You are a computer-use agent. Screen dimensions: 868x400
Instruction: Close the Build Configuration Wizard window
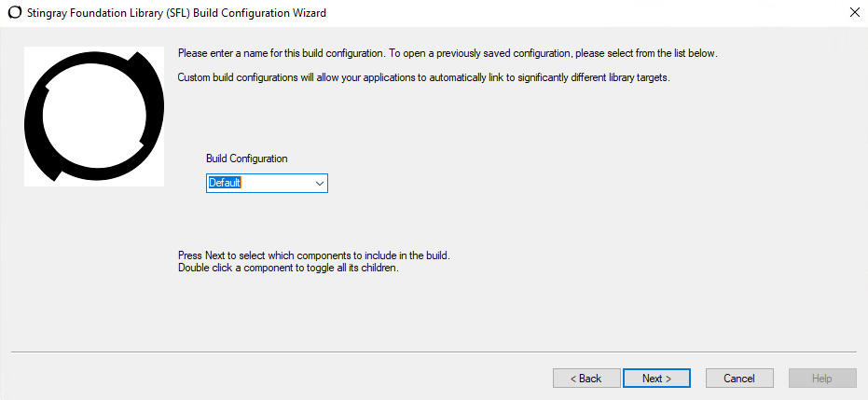point(854,12)
